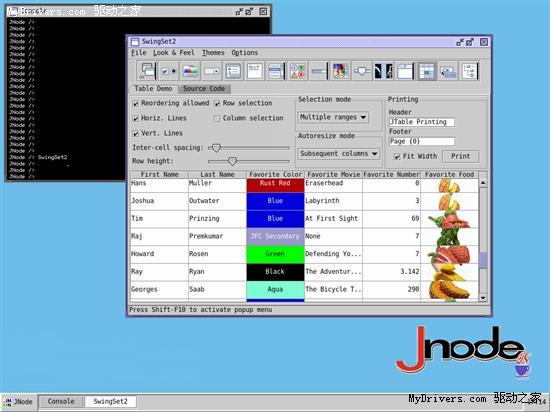Viewport: 550px width, 412px height.
Task: Click the Row height slider knob
Action: 232,161
